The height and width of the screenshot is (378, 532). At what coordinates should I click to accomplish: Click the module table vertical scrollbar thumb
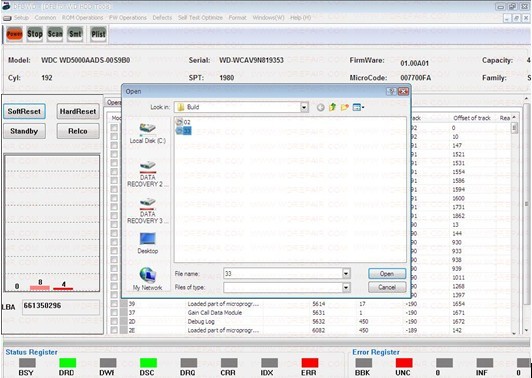[x=514, y=128]
